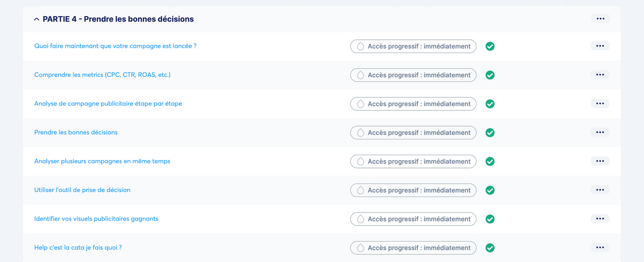Click the Accès progressif badge for 'Quoi faire maintenant'
The width and height of the screenshot is (644, 262).
413,46
